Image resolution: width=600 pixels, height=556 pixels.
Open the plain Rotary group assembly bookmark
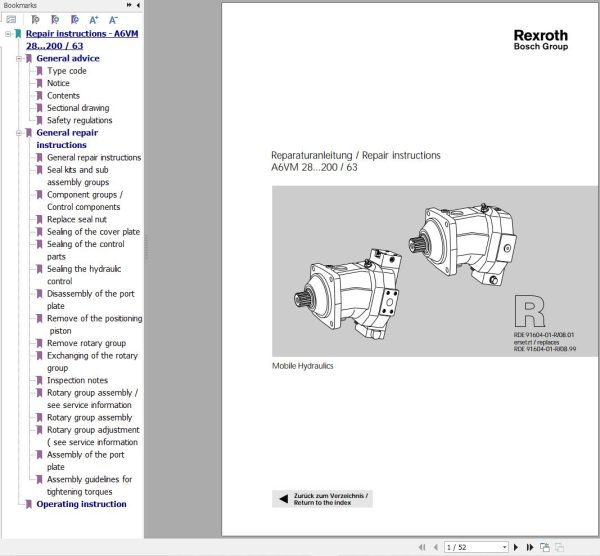click(x=90, y=417)
